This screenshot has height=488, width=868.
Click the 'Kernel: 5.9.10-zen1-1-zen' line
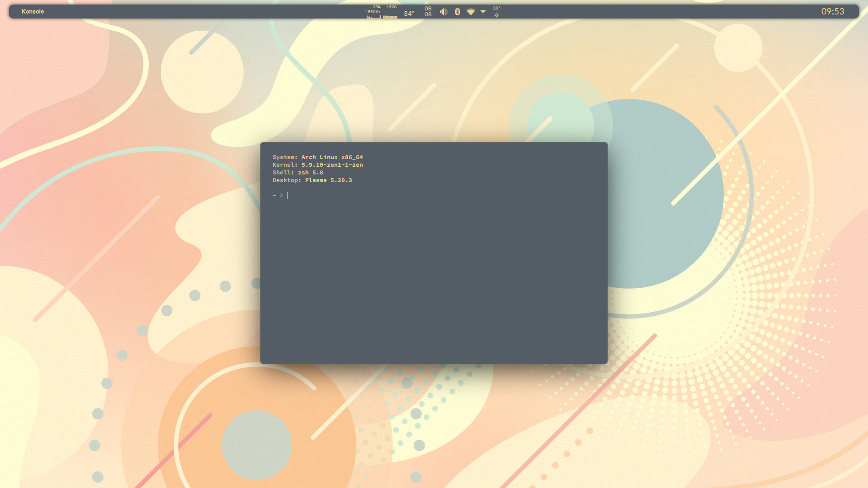pyautogui.click(x=317, y=165)
